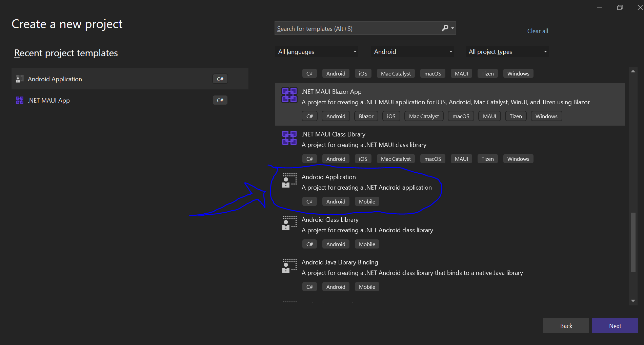Click inside the template search field

tap(356, 28)
